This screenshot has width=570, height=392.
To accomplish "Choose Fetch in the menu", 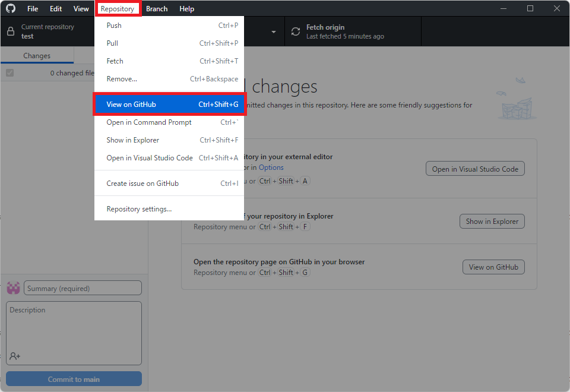I will point(169,61).
